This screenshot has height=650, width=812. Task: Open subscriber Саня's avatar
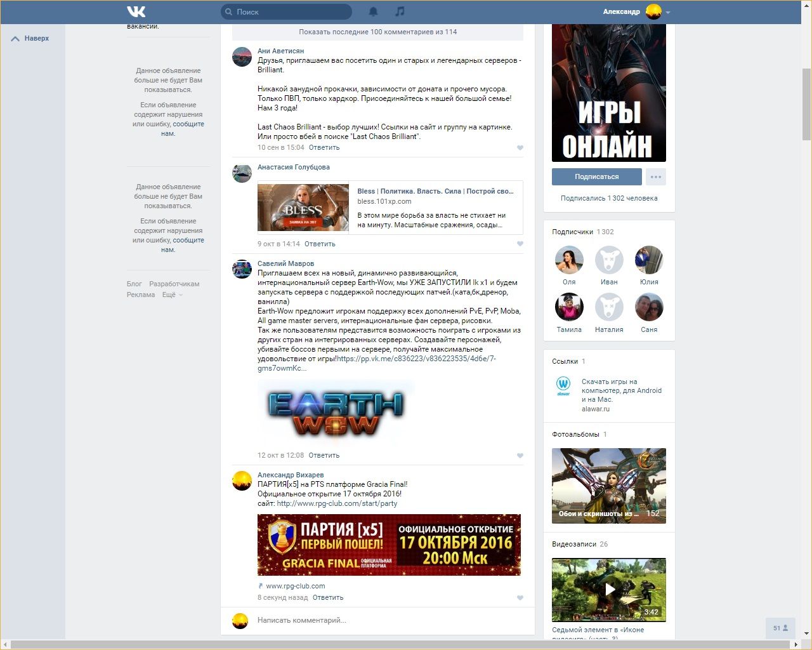click(x=649, y=307)
